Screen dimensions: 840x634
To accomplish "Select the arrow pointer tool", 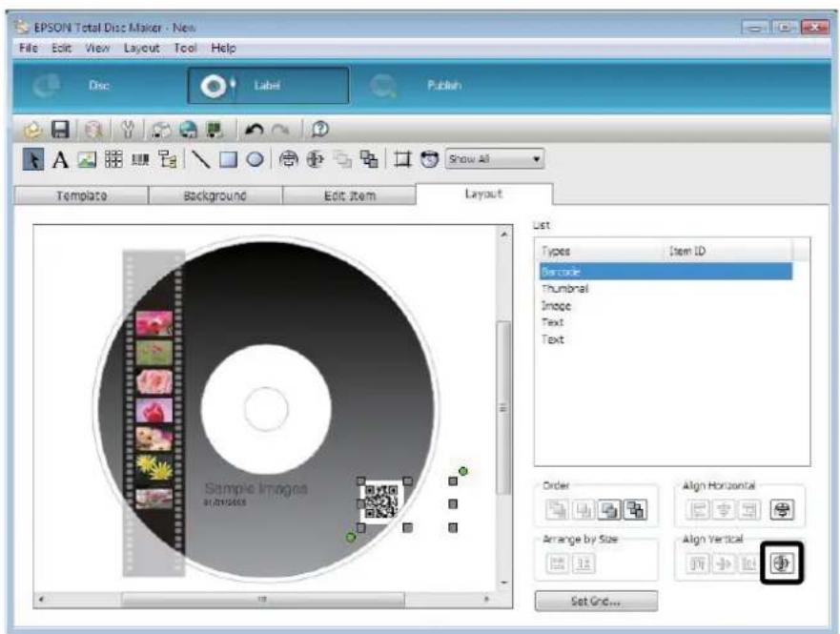I will 33,159.
